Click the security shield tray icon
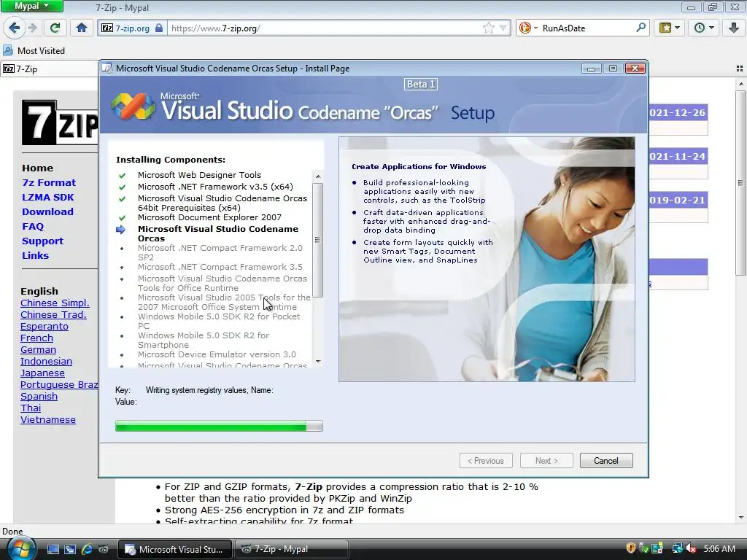 (x=631, y=548)
